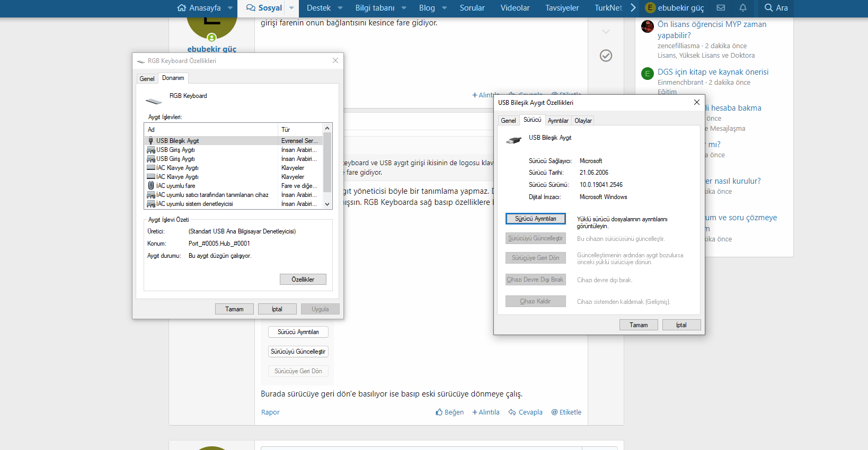Click the Uygula button

coord(320,309)
